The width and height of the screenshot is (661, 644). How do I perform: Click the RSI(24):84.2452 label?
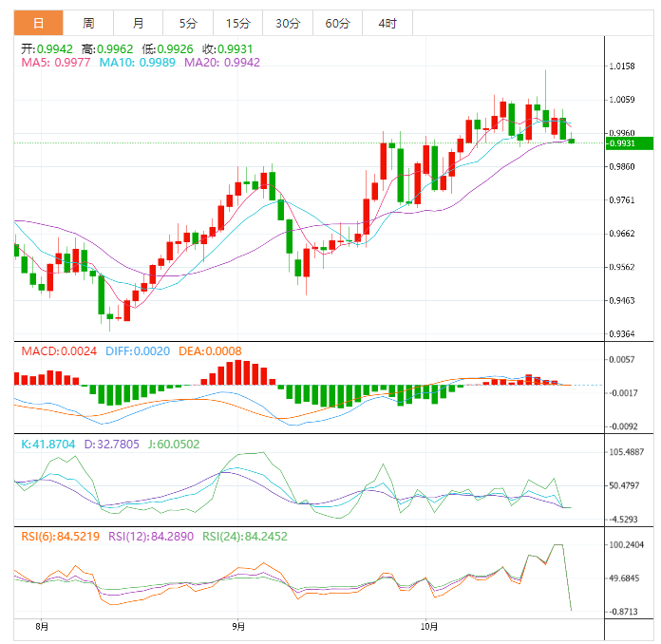tap(245, 537)
